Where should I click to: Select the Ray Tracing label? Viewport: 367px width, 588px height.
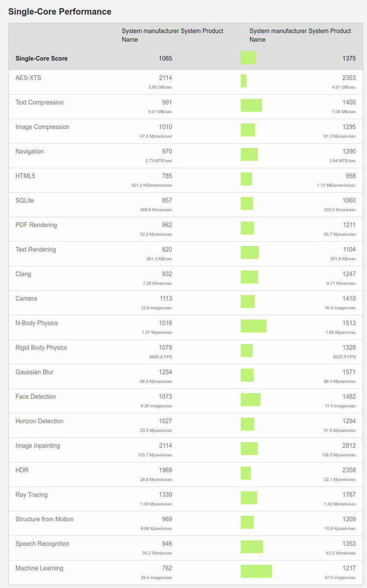pyautogui.click(x=31, y=494)
